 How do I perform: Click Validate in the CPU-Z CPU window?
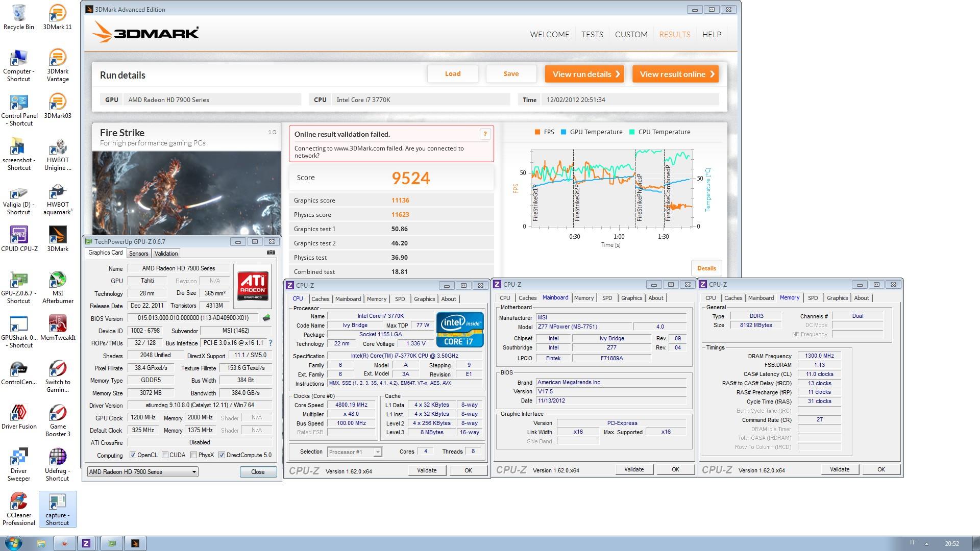click(x=427, y=470)
